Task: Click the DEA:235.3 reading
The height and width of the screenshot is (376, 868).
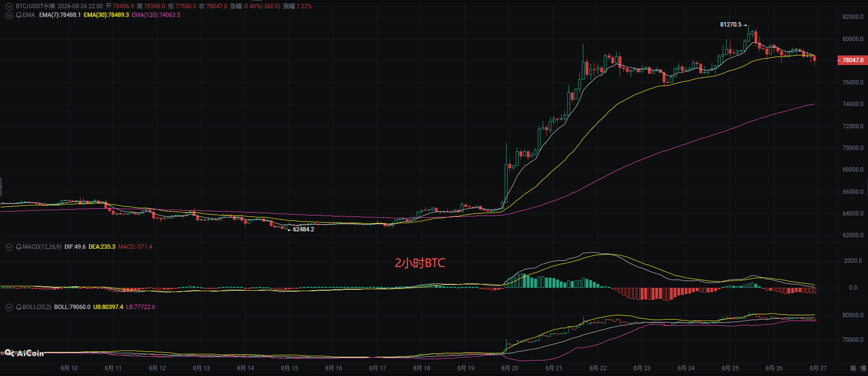Action: 102,247
